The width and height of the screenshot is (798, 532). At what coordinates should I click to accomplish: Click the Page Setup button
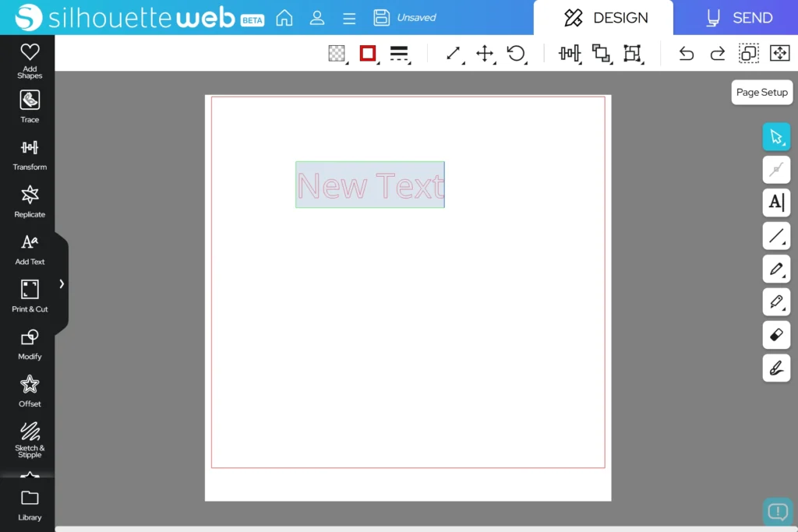pos(761,92)
